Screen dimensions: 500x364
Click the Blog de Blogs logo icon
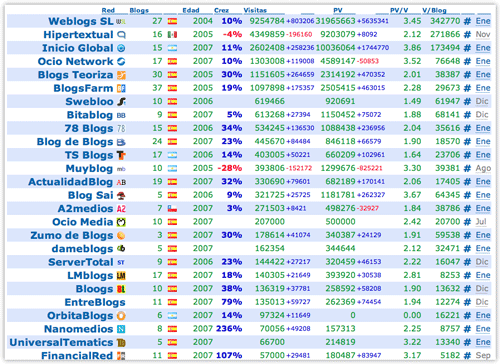coord(121,142)
